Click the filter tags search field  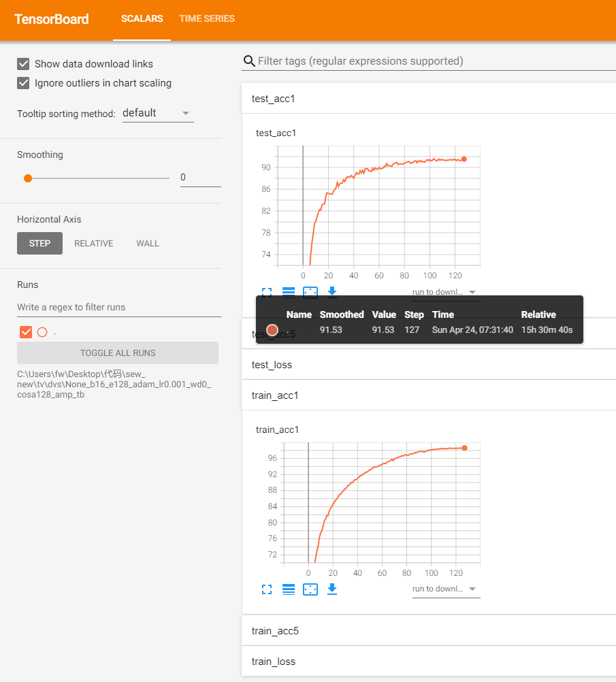408,61
